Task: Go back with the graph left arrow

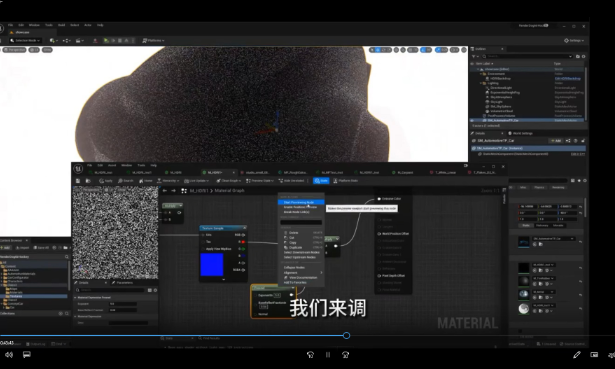Action: pos(165,191)
